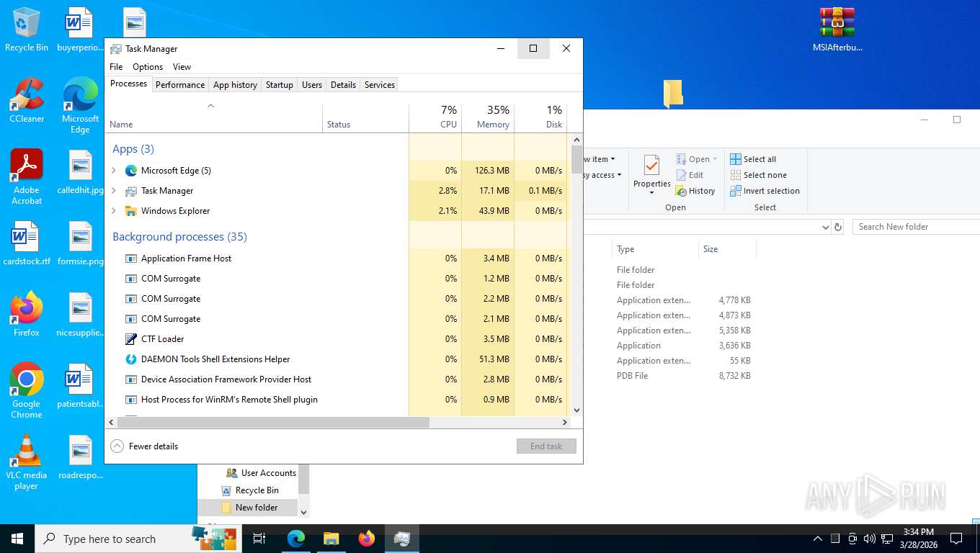Image resolution: width=980 pixels, height=553 pixels.
Task: Refresh the Explorer folder view
Action: pyautogui.click(x=838, y=227)
